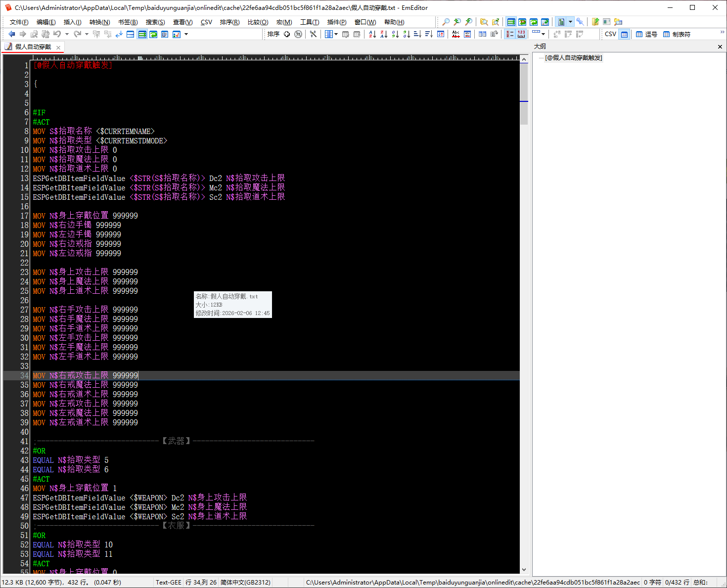Click the Find magnifier icon
Viewport: 727px width, 588px height.
[446, 22]
